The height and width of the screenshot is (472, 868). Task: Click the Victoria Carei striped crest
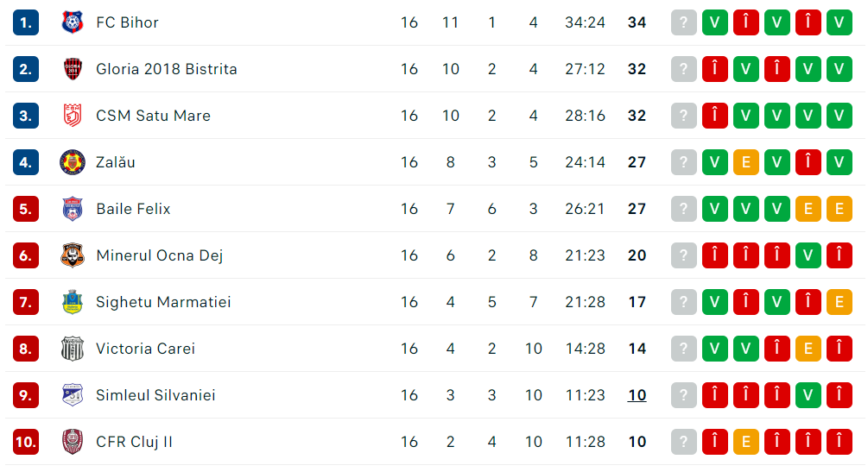point(73,349)
